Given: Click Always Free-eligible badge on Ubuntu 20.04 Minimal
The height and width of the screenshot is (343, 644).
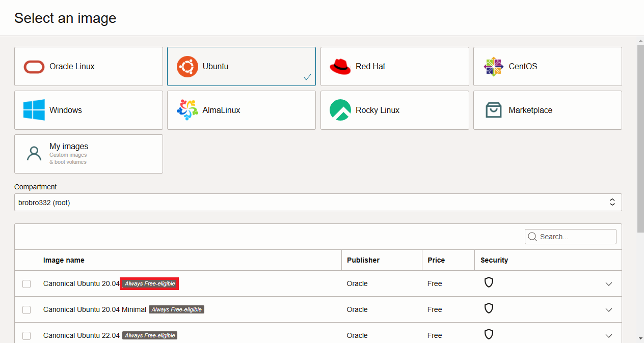Looking at the screenshot, I should point(176,309).
